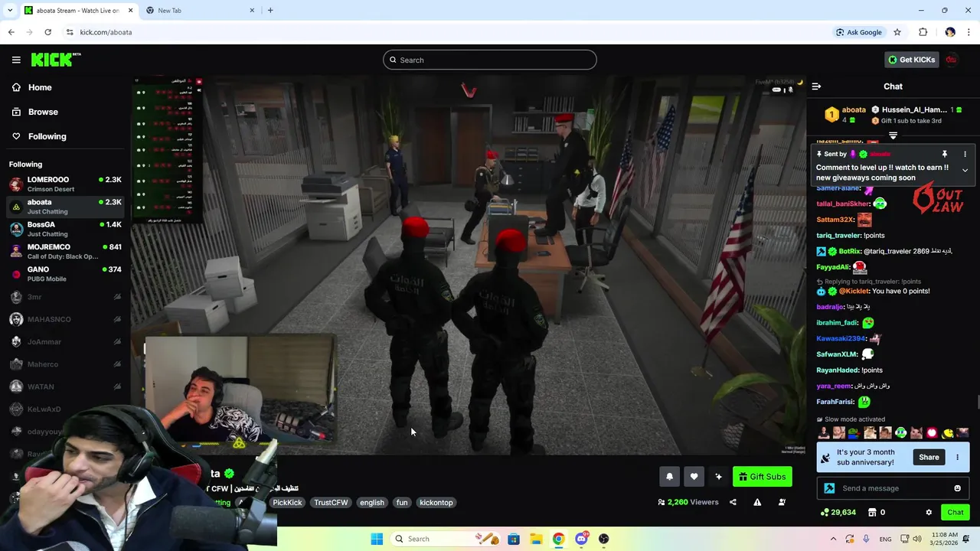Show hidden system tray icons
Viewport: 980px width, 551px height.
coord(833,539)
